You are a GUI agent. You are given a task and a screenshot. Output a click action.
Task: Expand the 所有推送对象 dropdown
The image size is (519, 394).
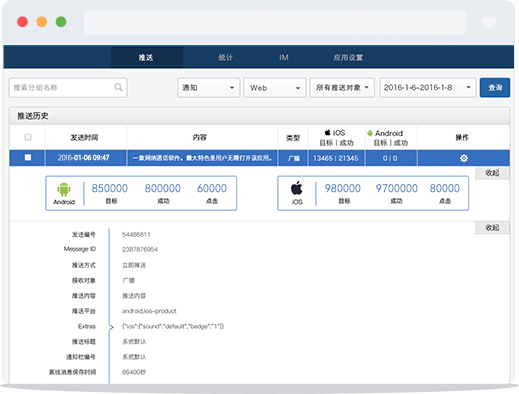pos(342,88)
